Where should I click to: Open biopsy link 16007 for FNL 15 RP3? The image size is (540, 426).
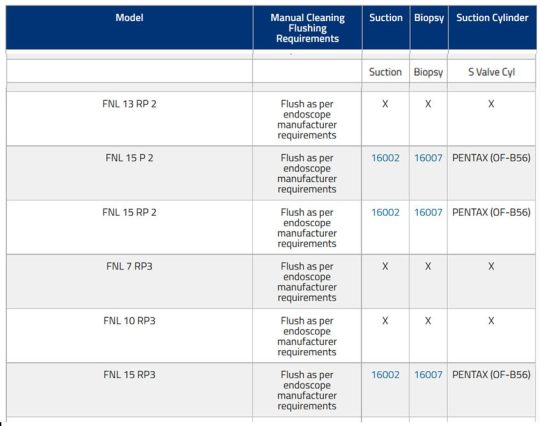(428, 374)
